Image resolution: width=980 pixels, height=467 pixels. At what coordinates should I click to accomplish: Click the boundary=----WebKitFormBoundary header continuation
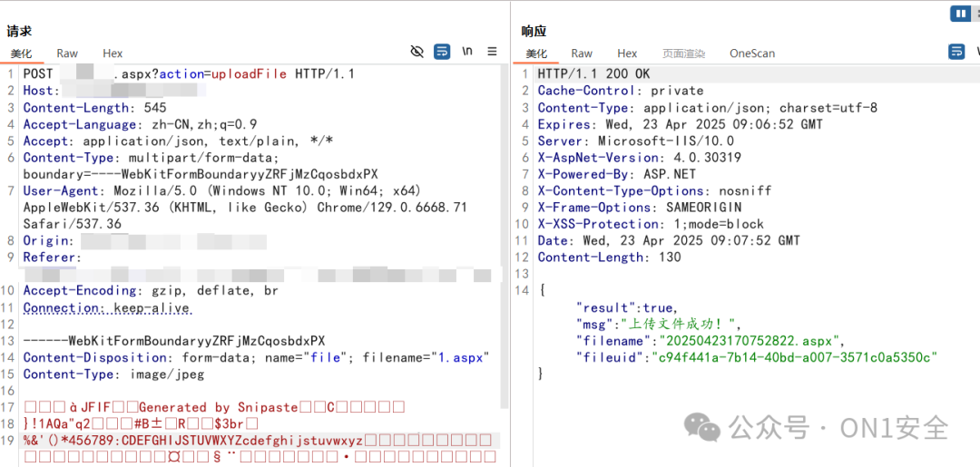click(201, 173)
